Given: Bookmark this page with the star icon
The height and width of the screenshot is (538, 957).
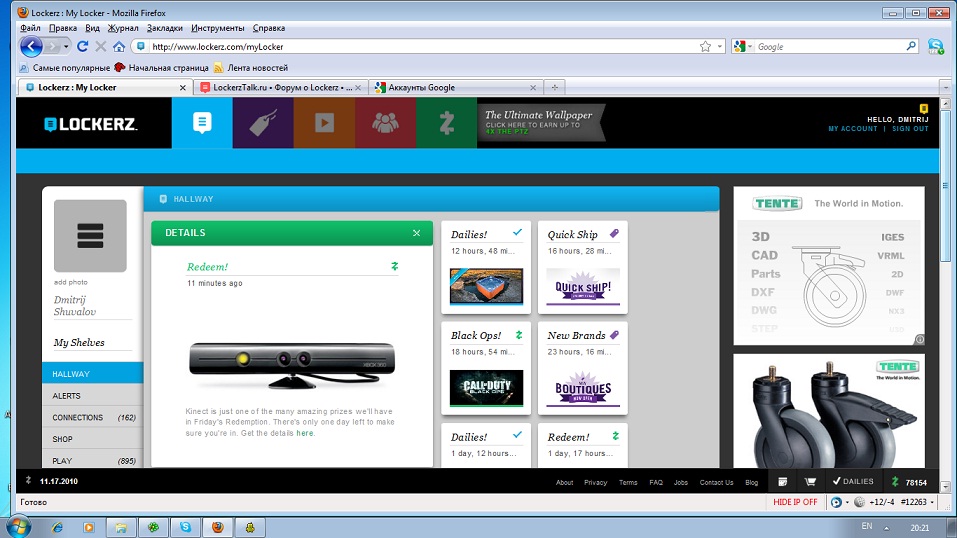Looking at the screenshot, I should (705, 46).
